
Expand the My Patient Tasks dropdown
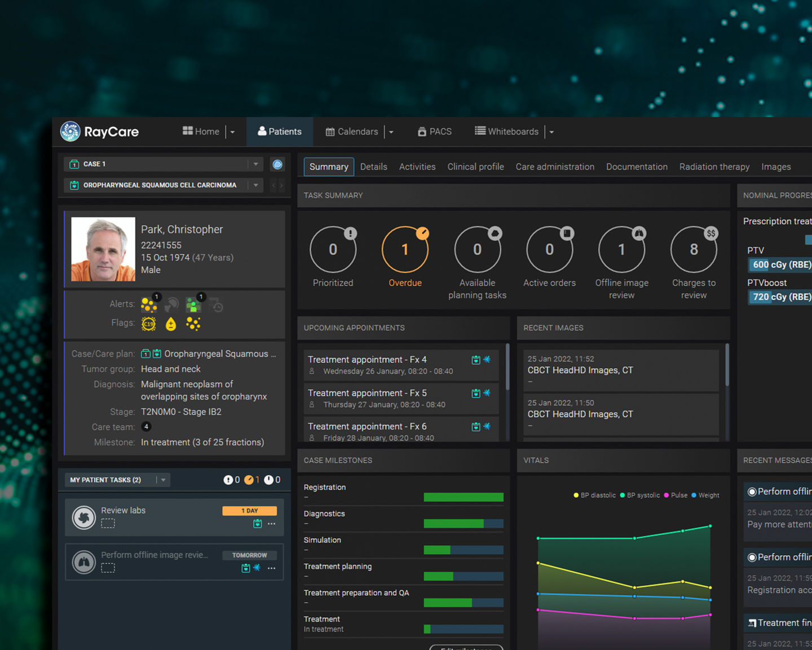pyautogui.click(x=164, y=480)
